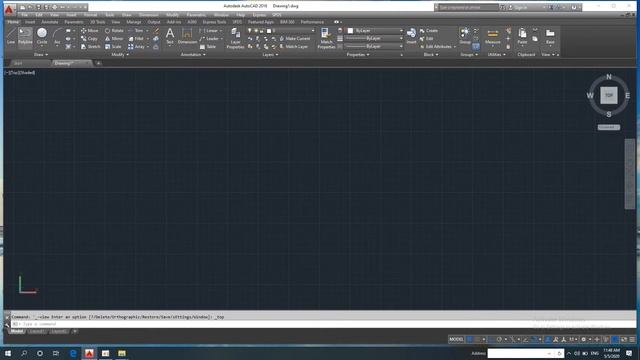This screenshot has height=360, width=640.
Task: Click the Scale tool
Action: (113, 47)
